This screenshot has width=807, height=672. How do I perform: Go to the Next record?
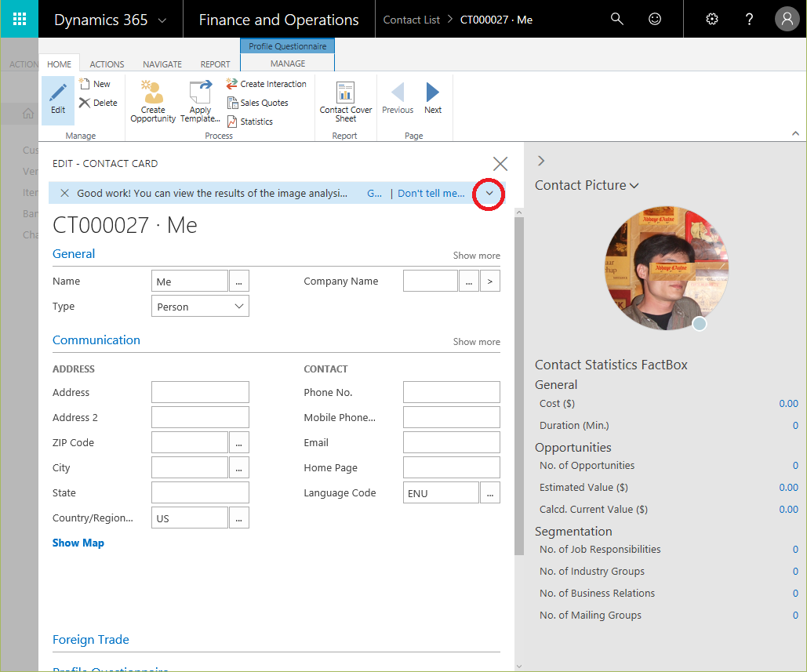pyautogui.click(x=433, y=98)
